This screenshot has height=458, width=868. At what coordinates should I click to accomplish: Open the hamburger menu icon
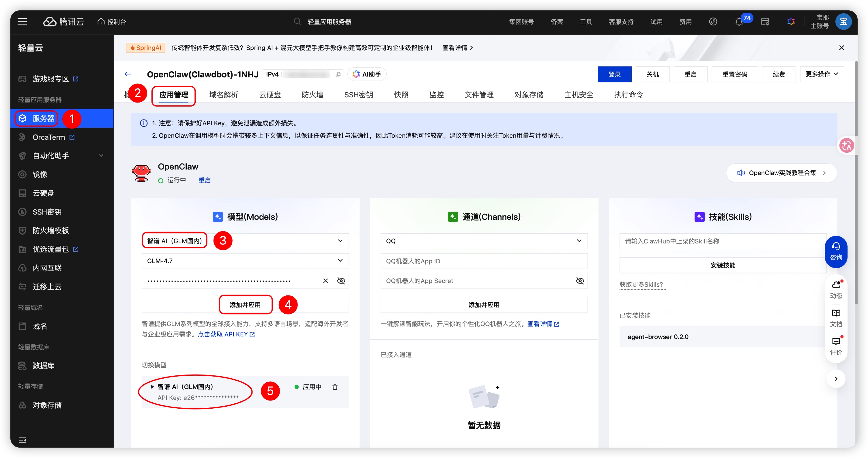22,22
